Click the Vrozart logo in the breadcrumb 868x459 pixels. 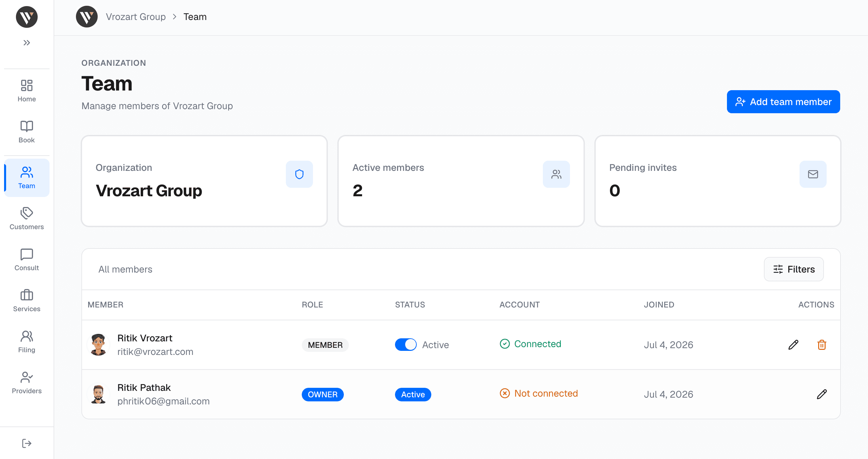[x=87, y=17]
